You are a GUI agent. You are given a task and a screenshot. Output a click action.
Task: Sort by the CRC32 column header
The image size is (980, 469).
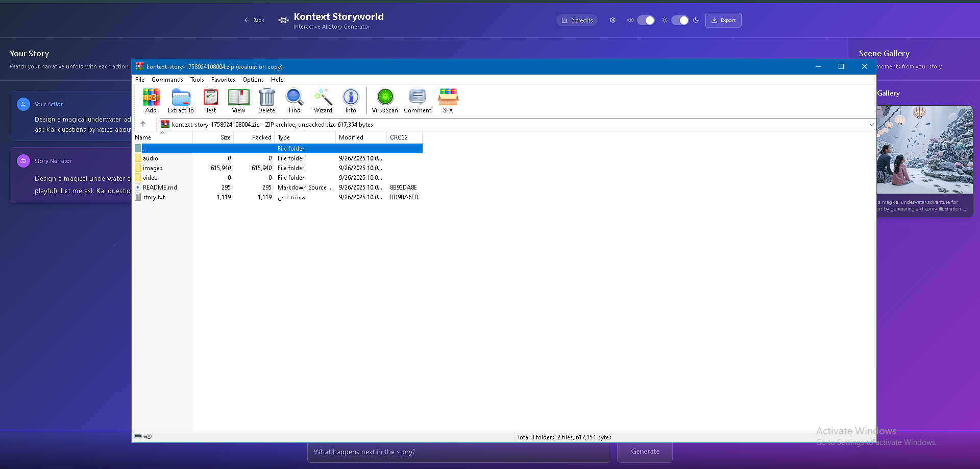tap(405, 137)
